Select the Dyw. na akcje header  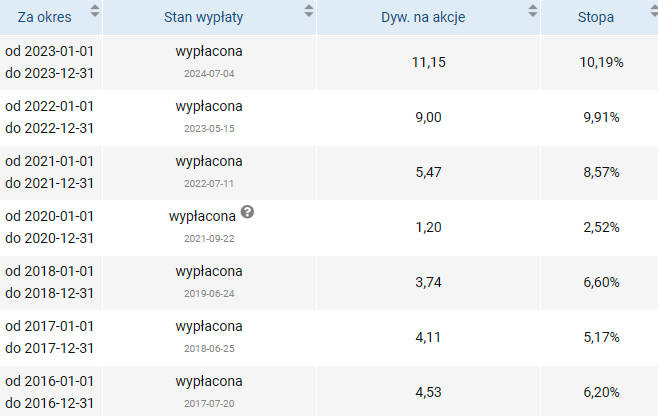tap(423, 17)
